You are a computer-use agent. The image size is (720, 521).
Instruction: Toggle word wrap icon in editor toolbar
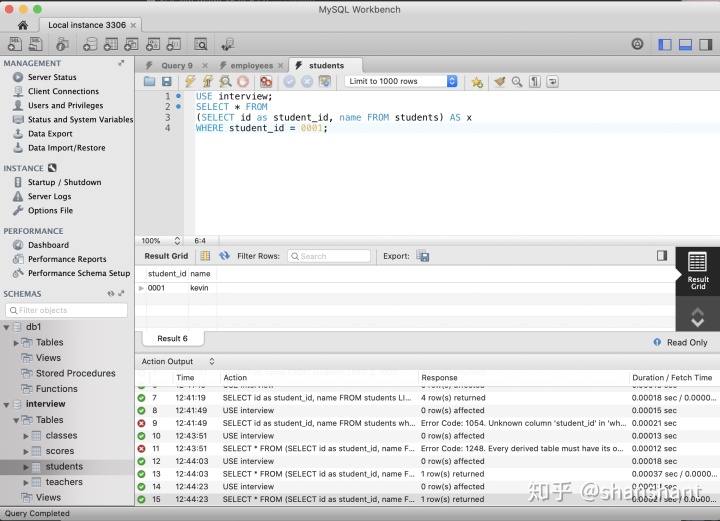[x=552, y=82]
